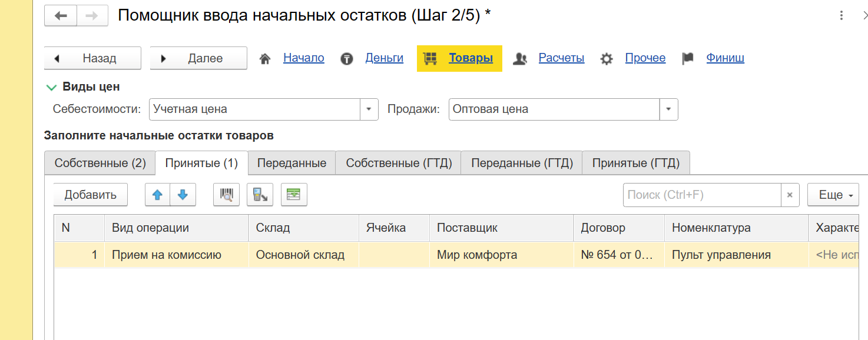
Task: Click the green table fill icon
Action: click(294, 195)
